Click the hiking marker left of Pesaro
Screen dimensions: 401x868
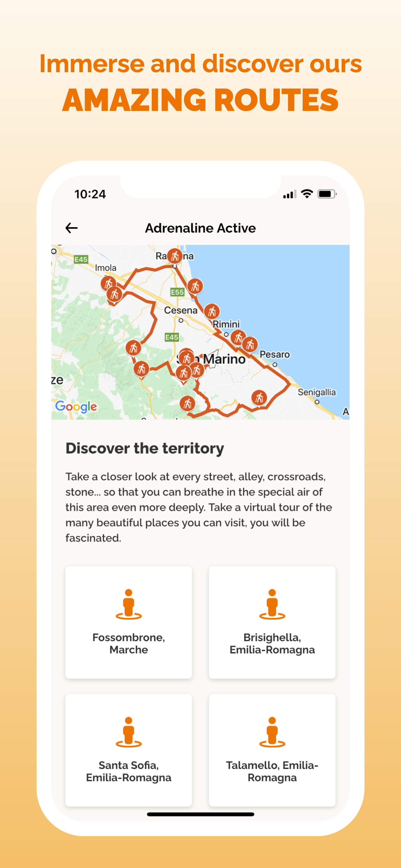click(x=250, y=344)
